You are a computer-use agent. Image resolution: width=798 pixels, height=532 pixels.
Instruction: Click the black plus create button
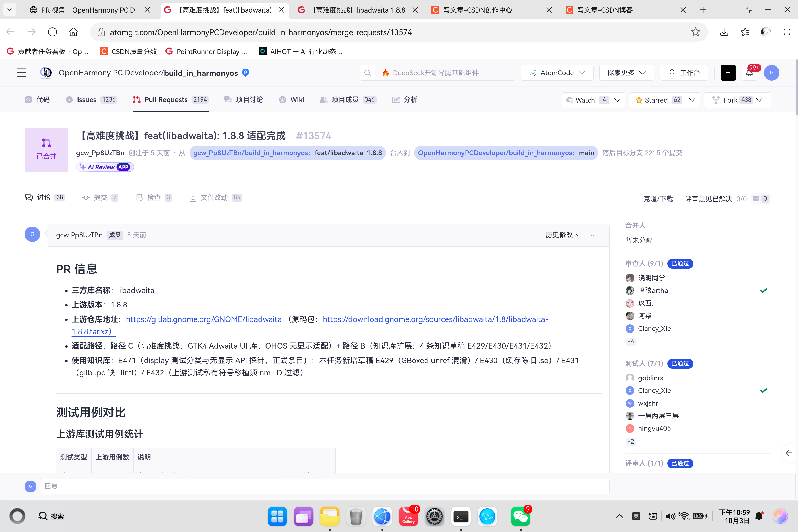[x=728, y=73]
